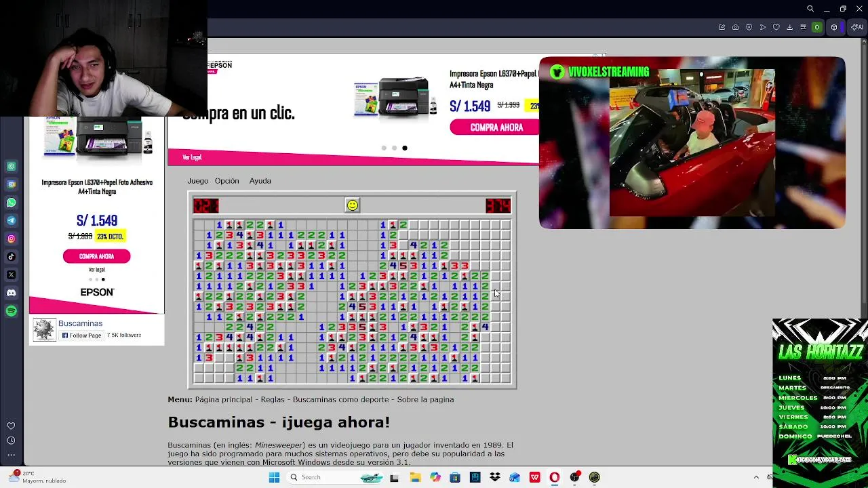This screenshot has height=488, width=868.
Task: Open WhatsApp in the Opera sidebar
Action: (11, 202)
